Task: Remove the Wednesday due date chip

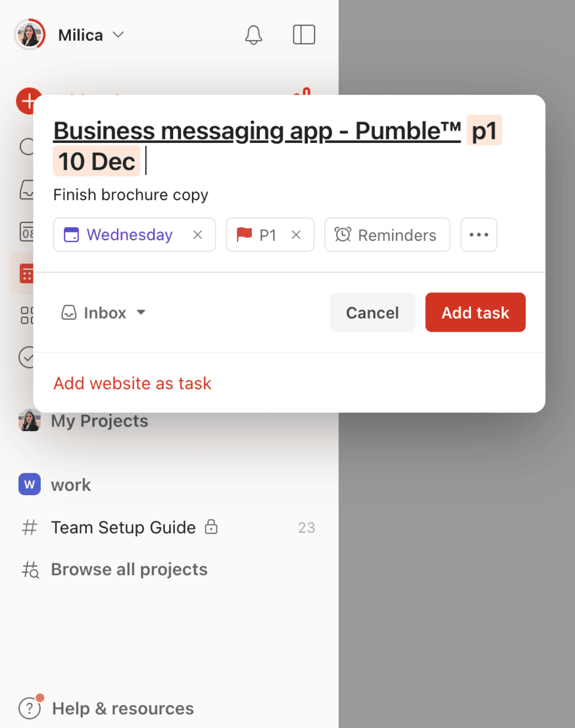Action: coord(197,235)
